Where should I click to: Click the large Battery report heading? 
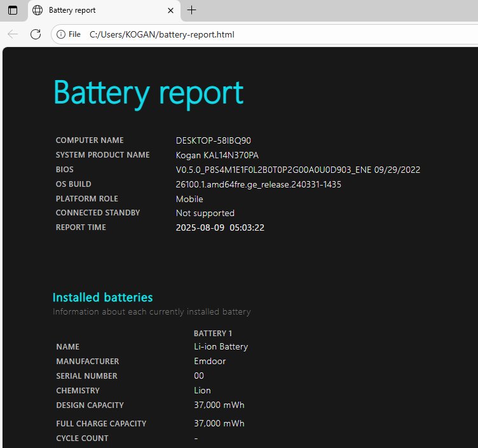pyautogui.click(x=148, y=93)
